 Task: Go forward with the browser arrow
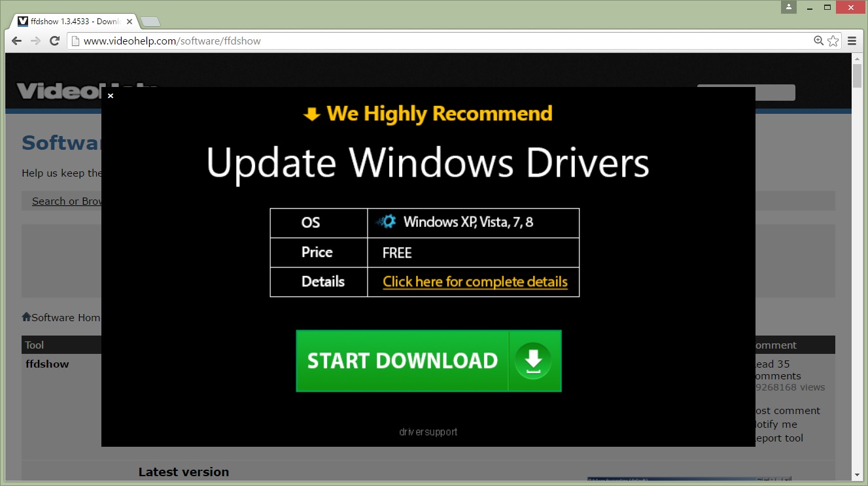35,41
